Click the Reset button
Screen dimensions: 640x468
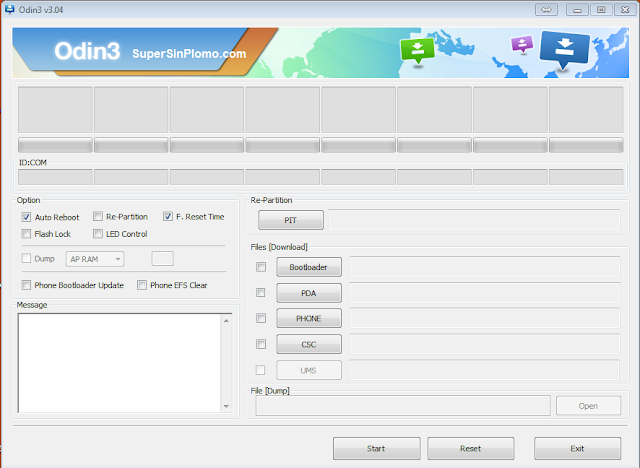pos(471,448)
